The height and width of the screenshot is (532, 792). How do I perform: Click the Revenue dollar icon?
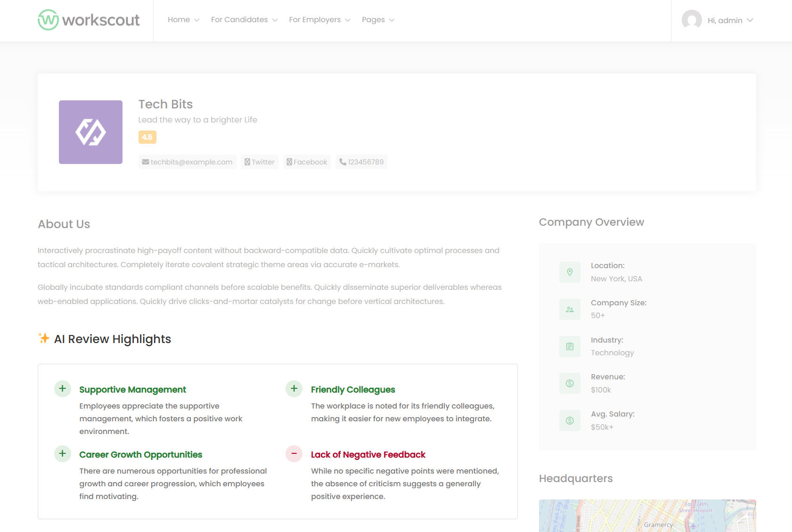click(570, 384)
